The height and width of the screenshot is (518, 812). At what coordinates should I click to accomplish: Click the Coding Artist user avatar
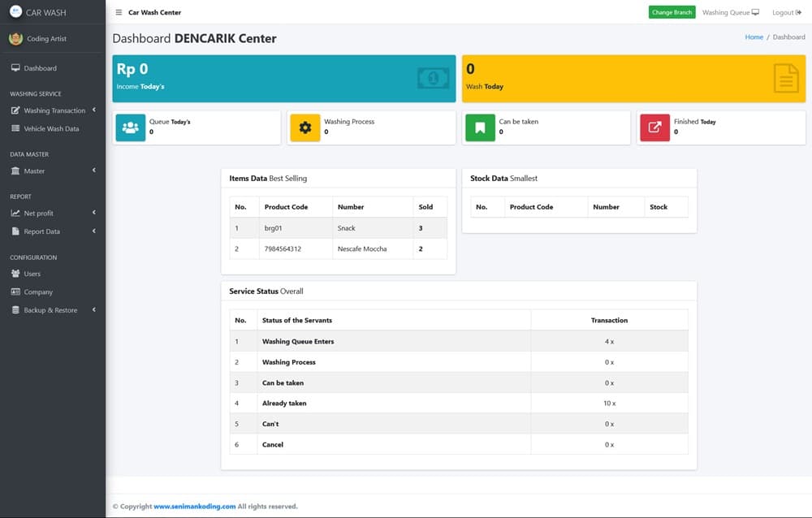pos(15,38)
